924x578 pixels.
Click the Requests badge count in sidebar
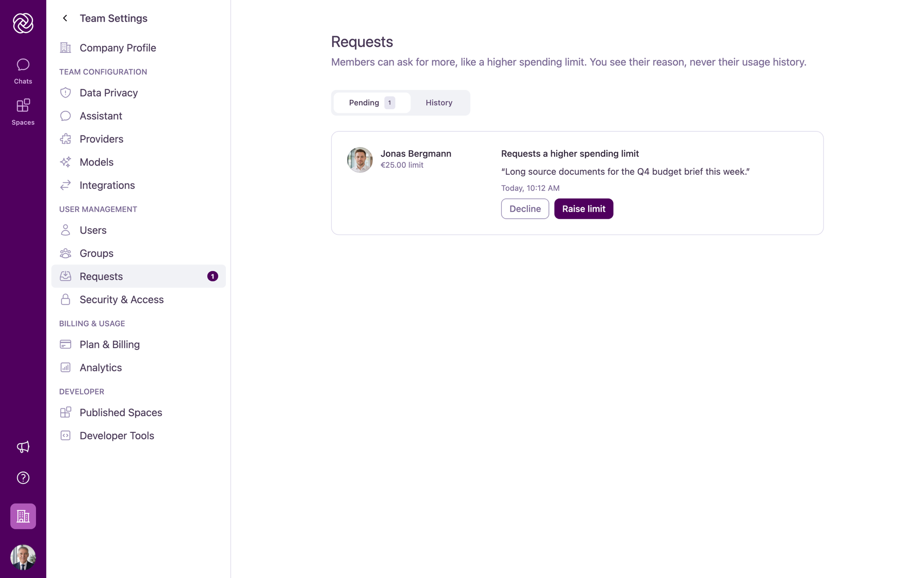213,276
